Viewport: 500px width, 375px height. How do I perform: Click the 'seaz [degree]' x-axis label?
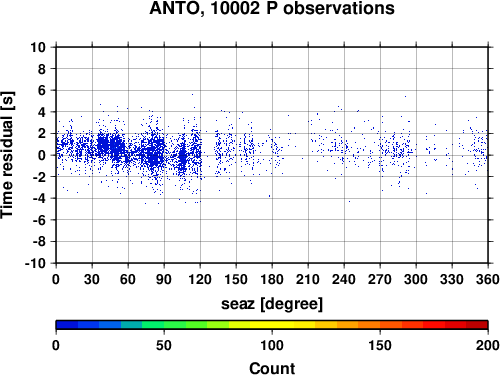[272, 304]
